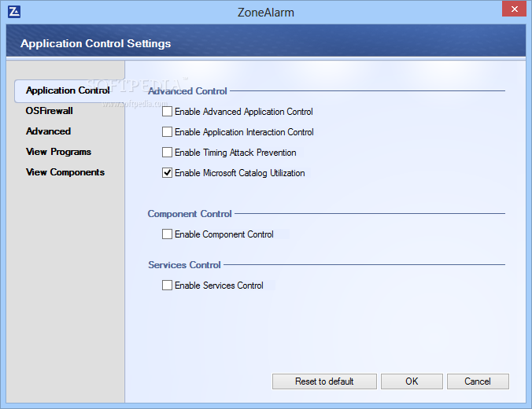The width and height of the screenshot is (532, 409).
Task: Switch to the Advanced section
Action: pos(49,131)
